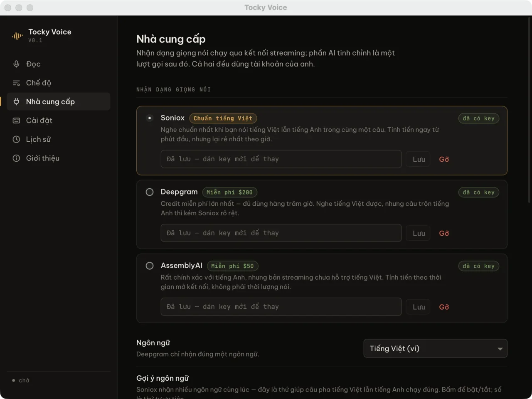
Task: Select Nhà cung cấp in the sidebar
Action: 59,101
